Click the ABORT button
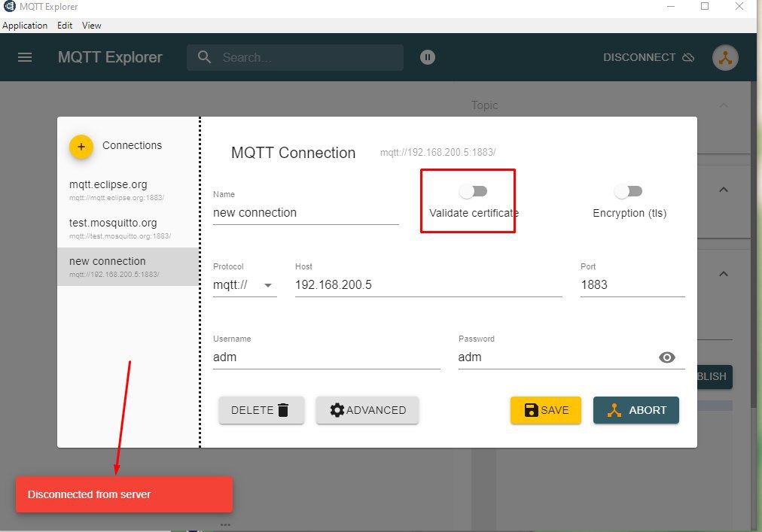762x532 pixels. point(636,410)
